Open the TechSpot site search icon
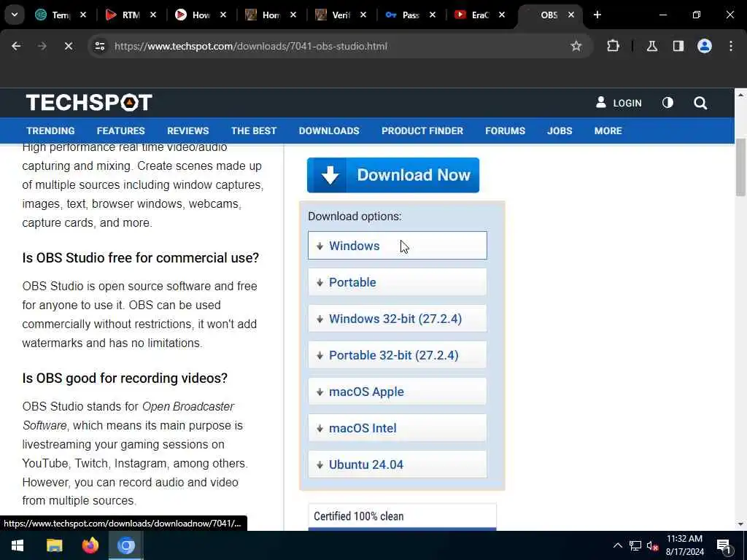The image size is (747, 560). pos(700,103)
